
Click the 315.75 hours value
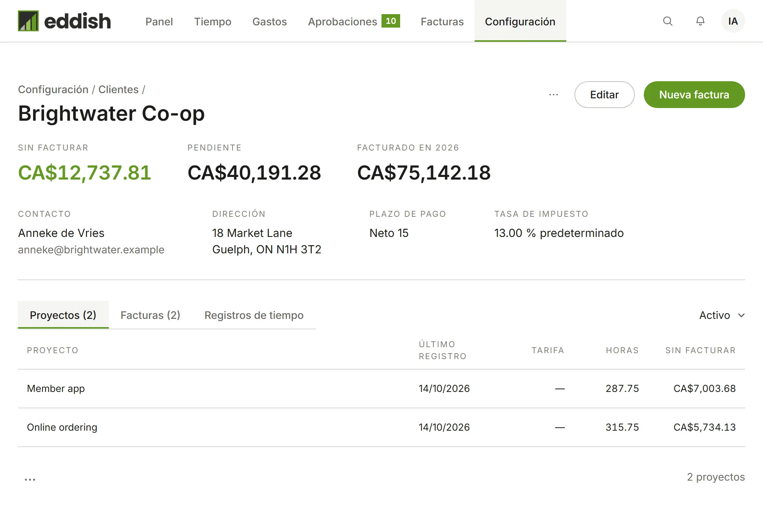[622, 427]
